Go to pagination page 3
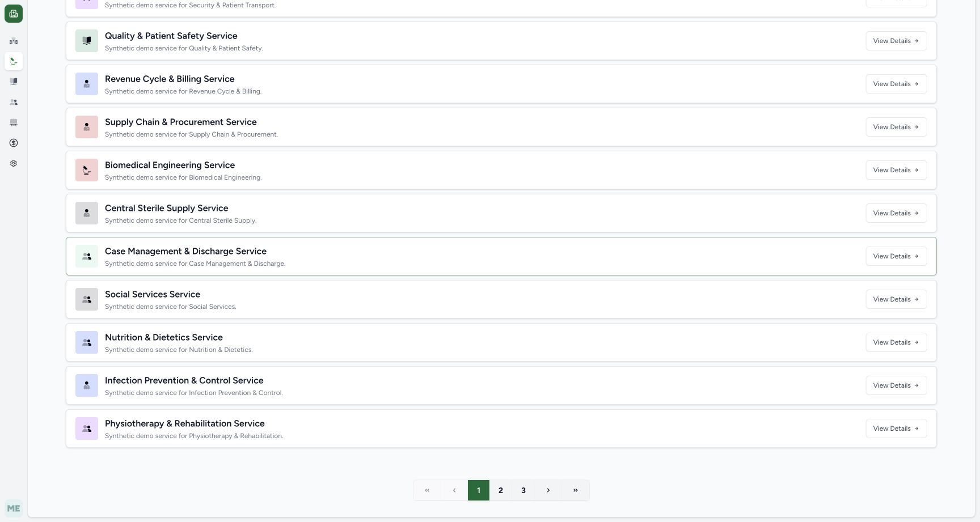The height and width of the screenshot is (522, 980). [523, 490]
